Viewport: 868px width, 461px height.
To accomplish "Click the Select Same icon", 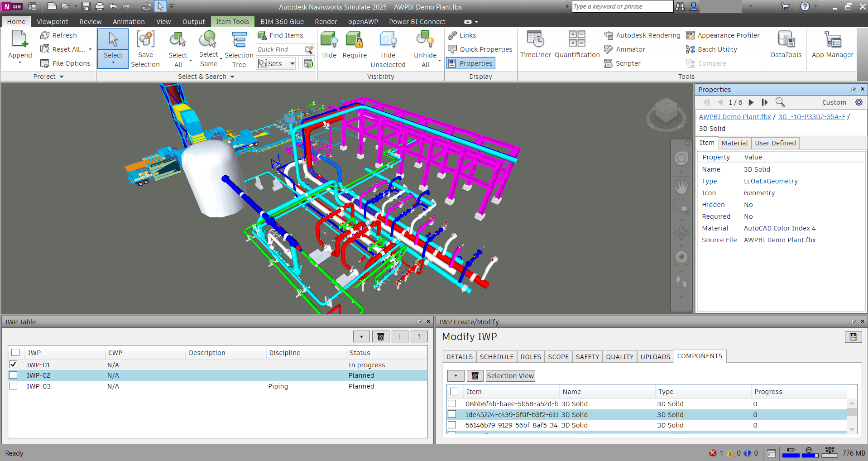I will [208, 39].
